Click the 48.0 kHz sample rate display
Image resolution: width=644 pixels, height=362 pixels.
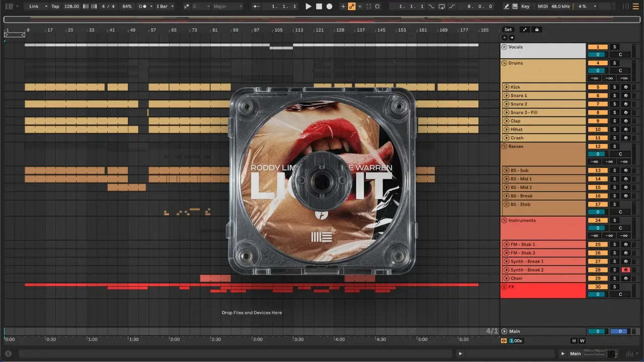(x=560, y=7)
